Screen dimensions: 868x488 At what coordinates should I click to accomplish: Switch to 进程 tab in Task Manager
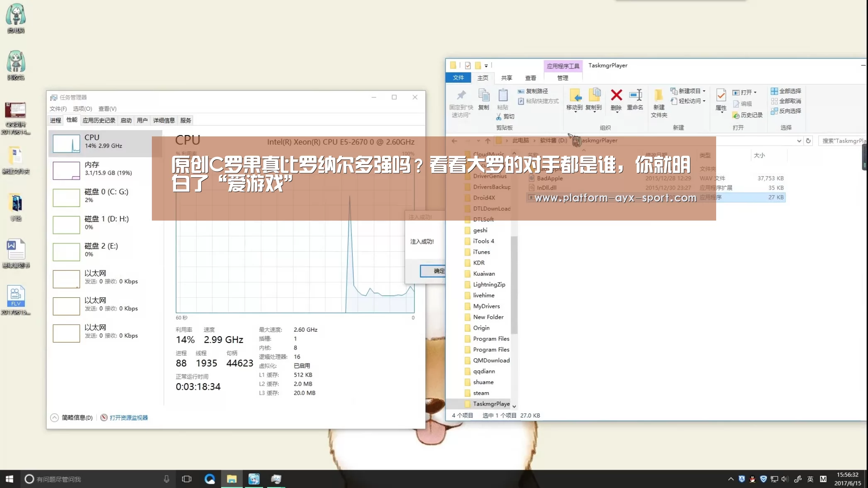pyautogui.click(x=56, y=120)
